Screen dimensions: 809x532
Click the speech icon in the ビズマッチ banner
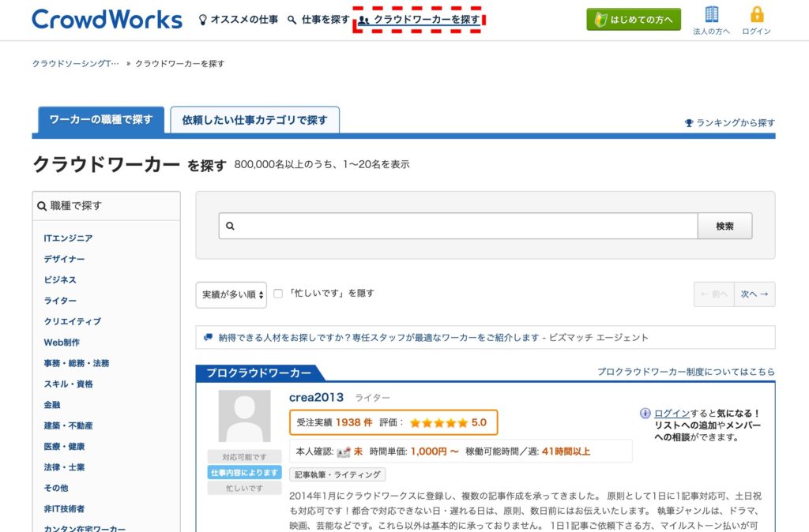(208, 338)
